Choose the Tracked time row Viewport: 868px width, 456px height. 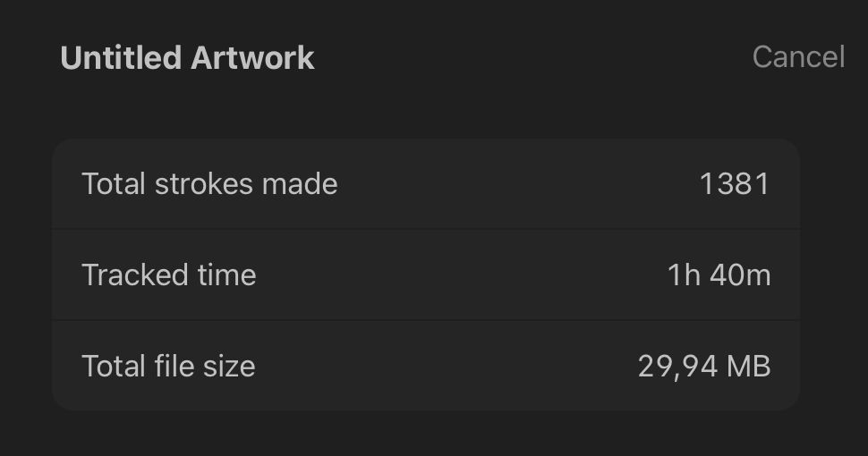[426, 275]
